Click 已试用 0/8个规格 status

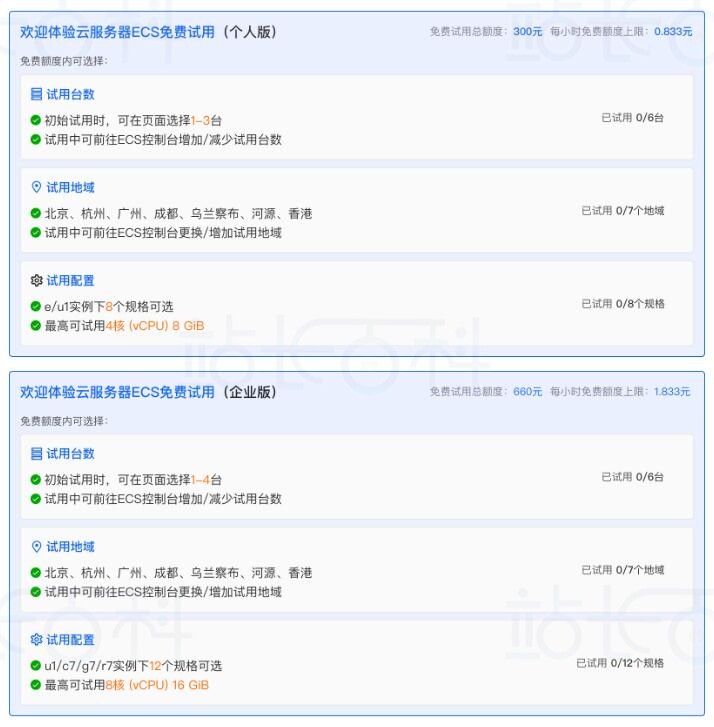coord(623,304)
